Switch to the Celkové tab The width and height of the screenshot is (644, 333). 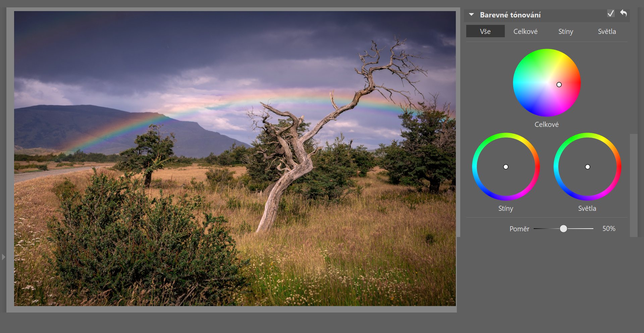coord(525,31)
